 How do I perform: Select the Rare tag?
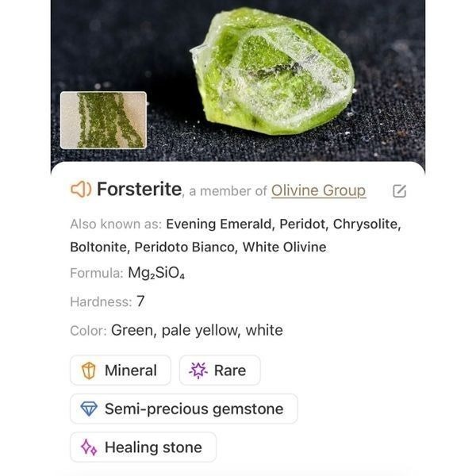click(x=220, y=370)
